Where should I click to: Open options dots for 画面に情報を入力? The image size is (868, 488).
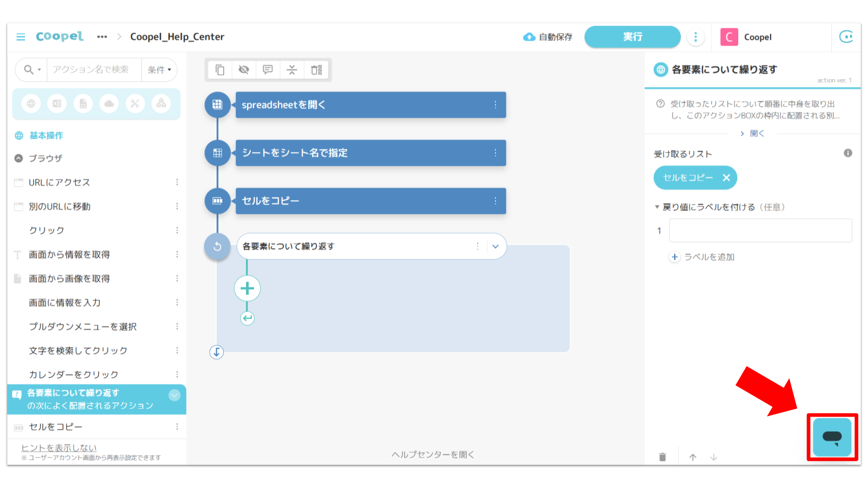click(177, 302)
